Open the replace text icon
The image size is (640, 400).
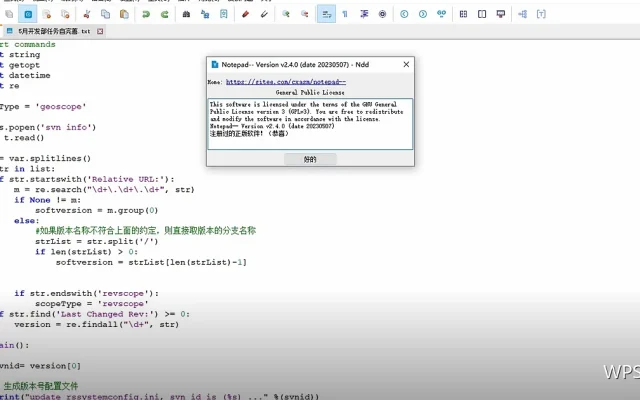click(x=205, y=14)
